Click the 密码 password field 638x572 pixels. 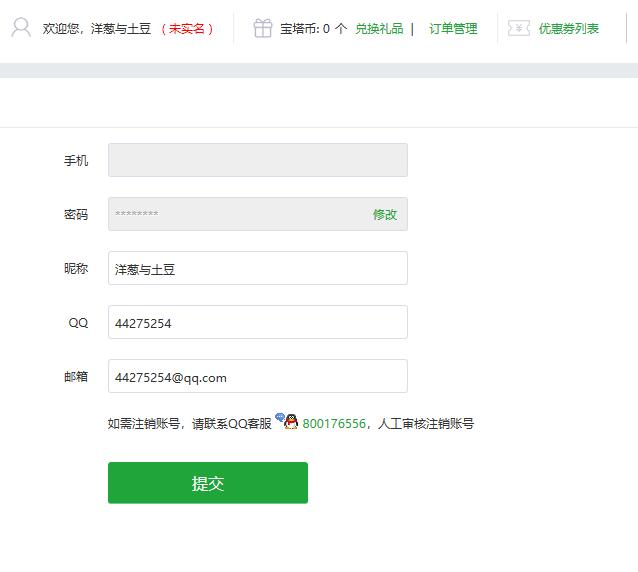[x=258, y=214]
